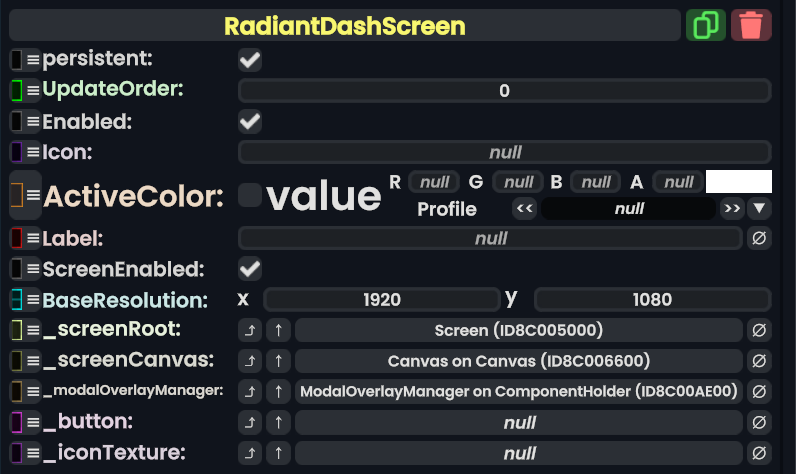Clear the _iconTexture reference
This screenshot has height=474, width=796.
(759, 453)
